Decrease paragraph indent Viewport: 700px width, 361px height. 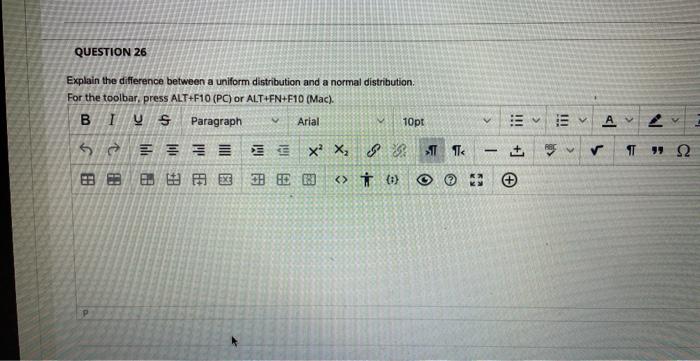coord(284,151)
